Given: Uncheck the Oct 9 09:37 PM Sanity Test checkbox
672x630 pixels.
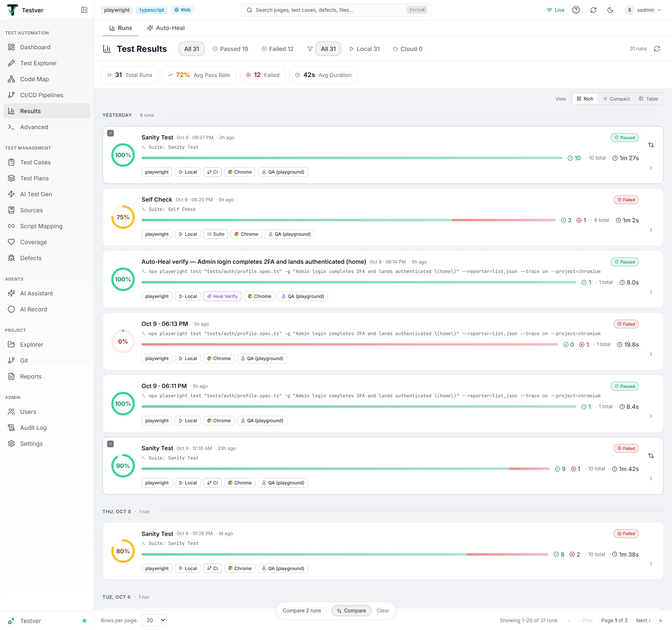Looking at the screenshot, I should click(111, 133).
